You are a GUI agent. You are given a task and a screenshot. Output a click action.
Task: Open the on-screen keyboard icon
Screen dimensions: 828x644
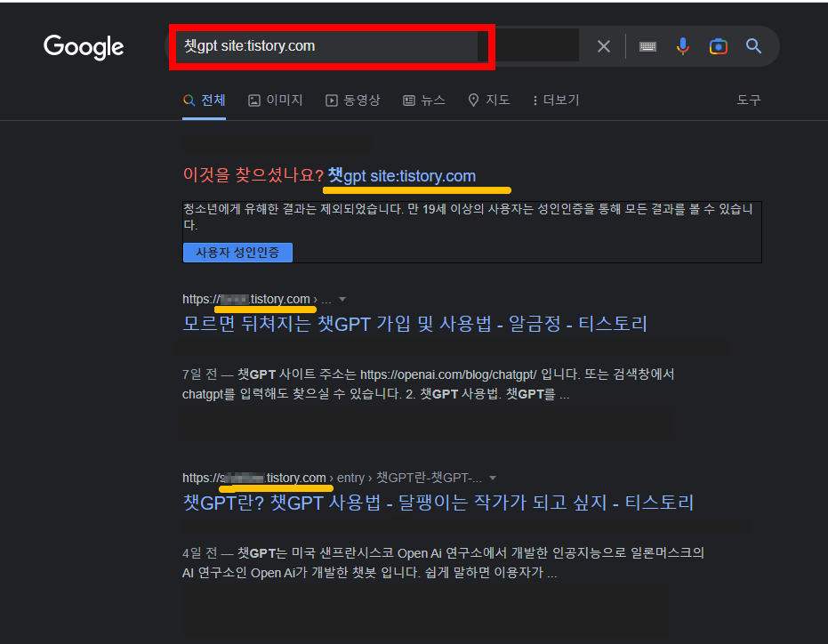tap(647, 47)
